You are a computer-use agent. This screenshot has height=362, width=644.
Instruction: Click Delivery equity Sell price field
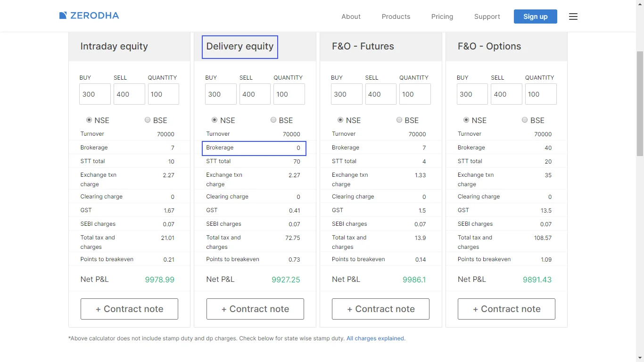click(255, 94)
